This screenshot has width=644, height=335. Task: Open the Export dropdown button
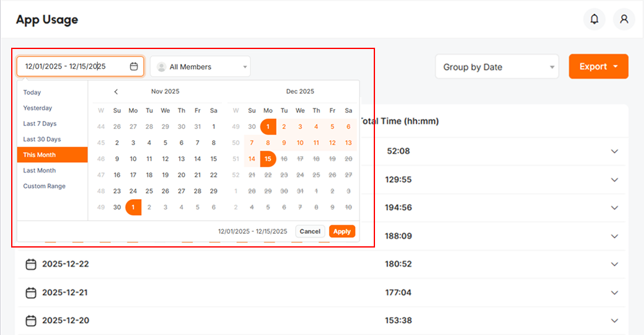click(598, 66)
